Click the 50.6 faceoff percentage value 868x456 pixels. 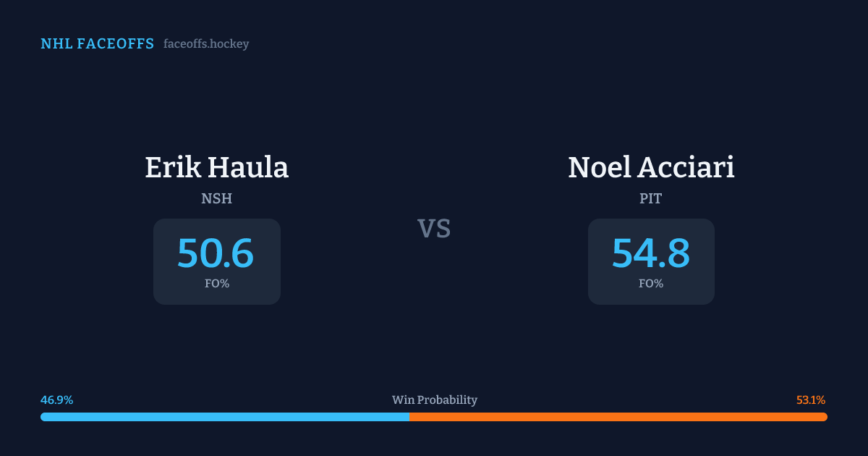(216, 253)
